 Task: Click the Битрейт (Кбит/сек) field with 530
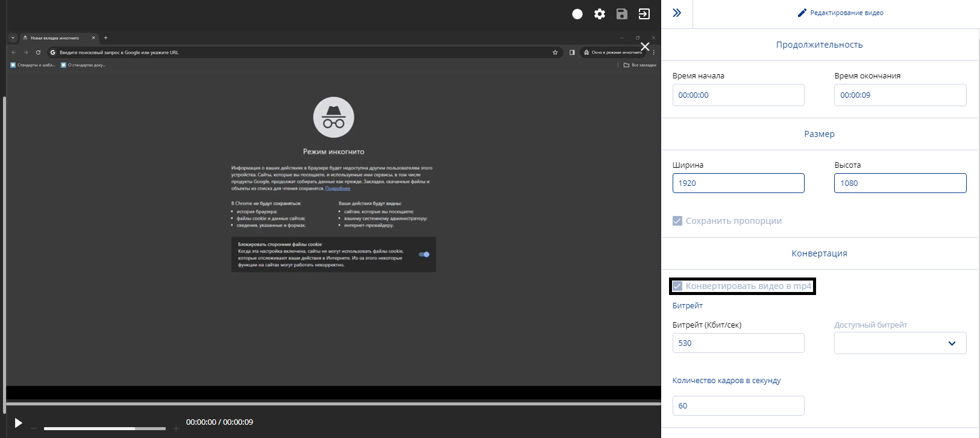[x=738, y=343]
